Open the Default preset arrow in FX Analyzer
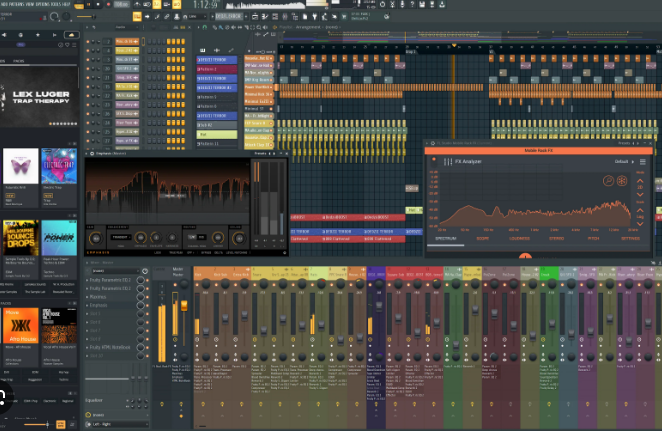Image resolution: width=662 pixels, height=431 pixels. (x=632, y=162)
